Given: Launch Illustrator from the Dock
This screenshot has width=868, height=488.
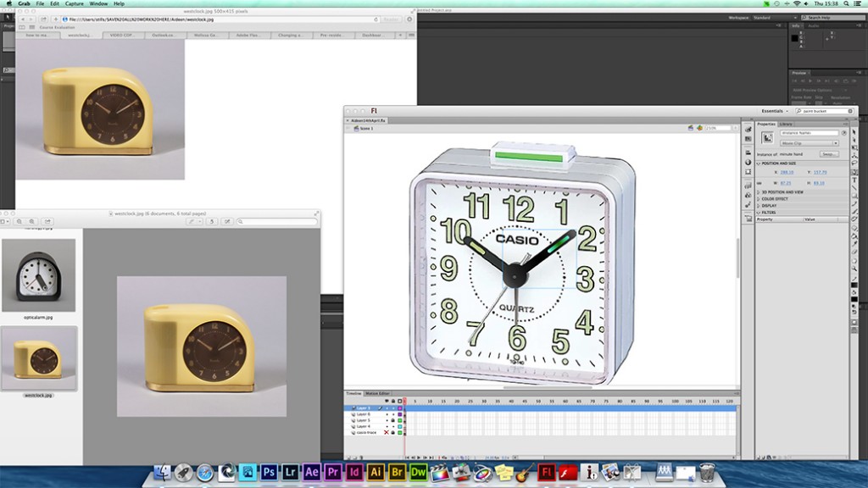Looking at the screenshot, I should (x=376, y=472).
